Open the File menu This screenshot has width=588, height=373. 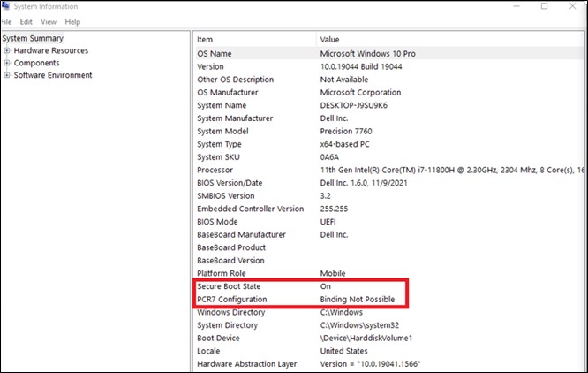(5, 21)
